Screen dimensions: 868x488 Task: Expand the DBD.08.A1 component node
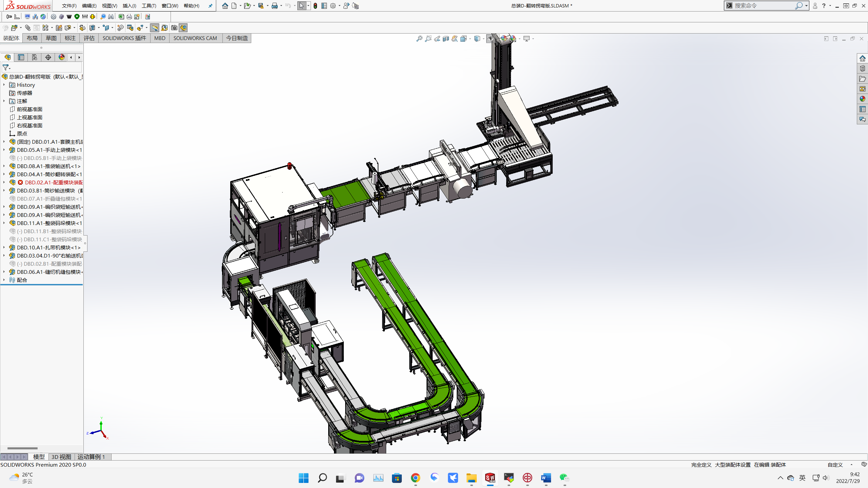coord(4,166)
